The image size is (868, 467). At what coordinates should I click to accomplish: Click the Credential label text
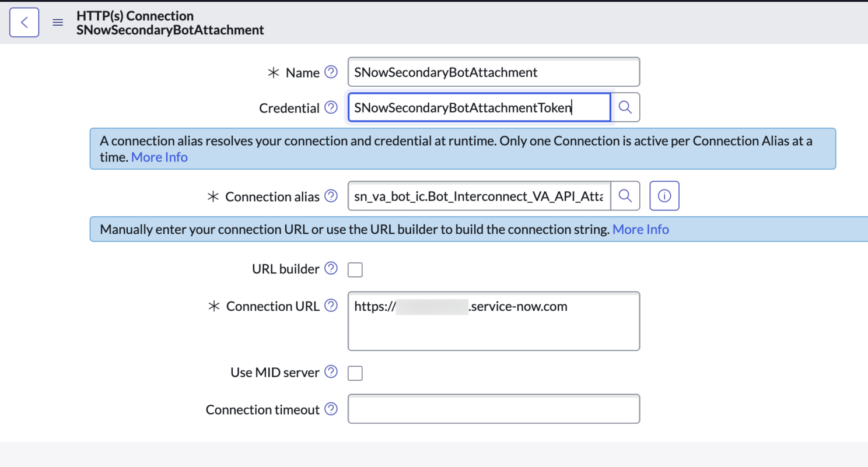click(289, 108)
